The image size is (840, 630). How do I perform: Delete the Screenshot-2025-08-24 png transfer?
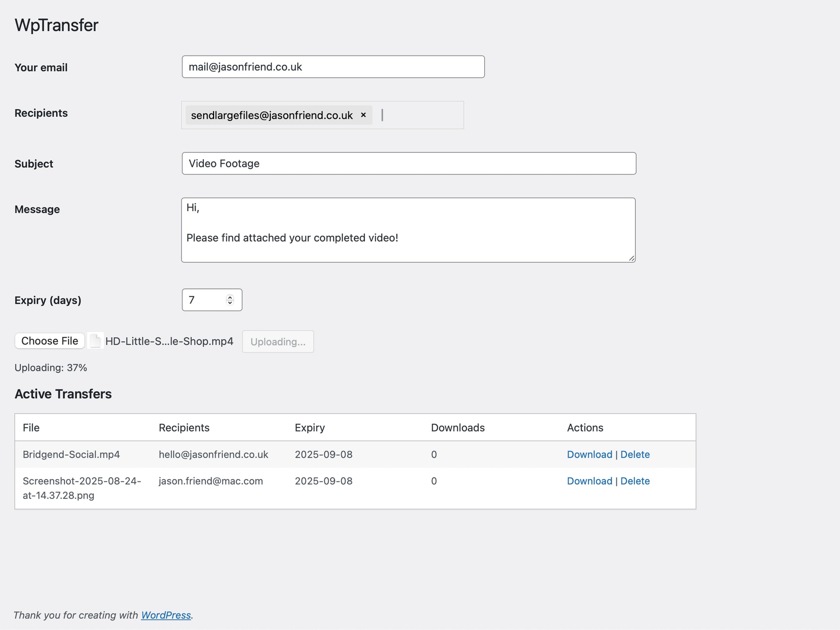635,481
